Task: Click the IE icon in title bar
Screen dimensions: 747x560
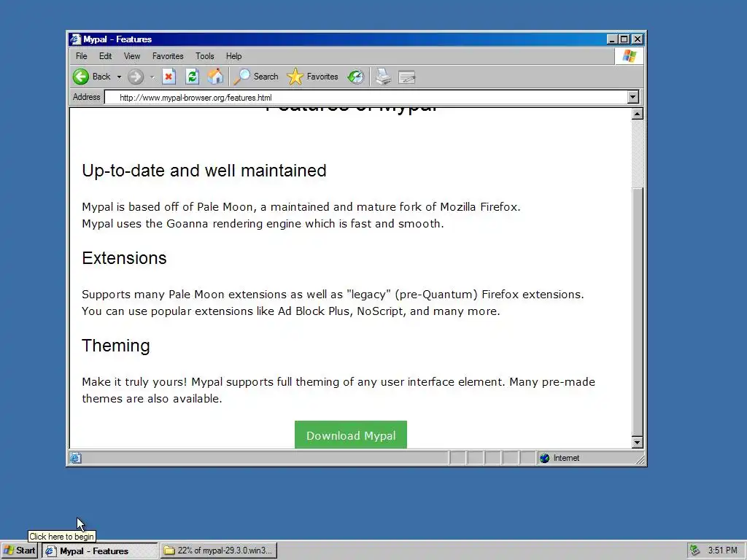Action: (x=75, y=39)
